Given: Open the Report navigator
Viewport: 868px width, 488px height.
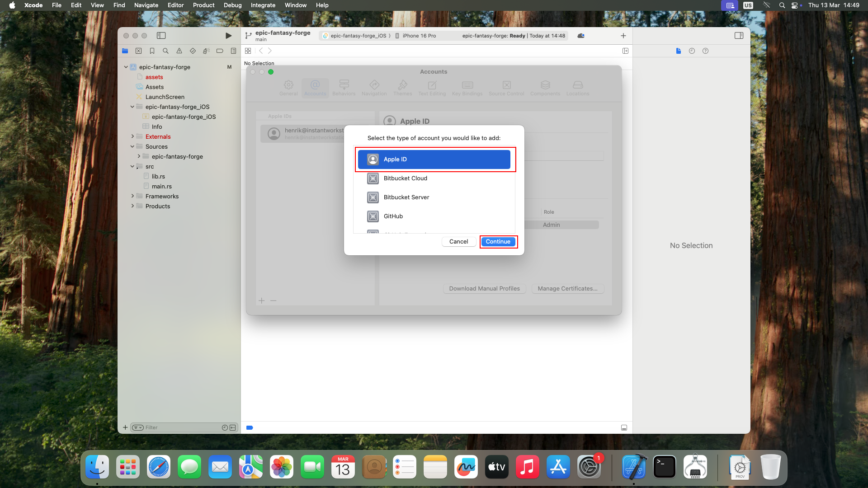Looking at the screenshot, I should coord(233,51).
